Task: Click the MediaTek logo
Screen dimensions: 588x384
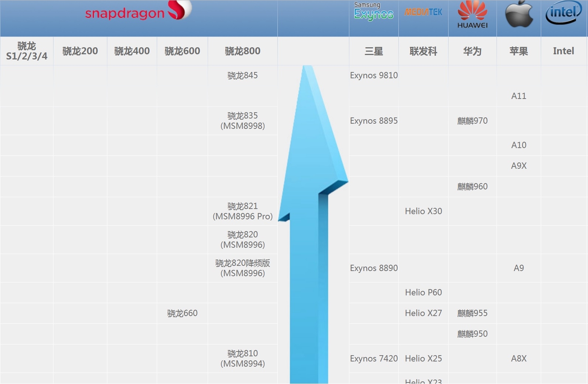Action: pyautogui.click(x=423, y=12)
